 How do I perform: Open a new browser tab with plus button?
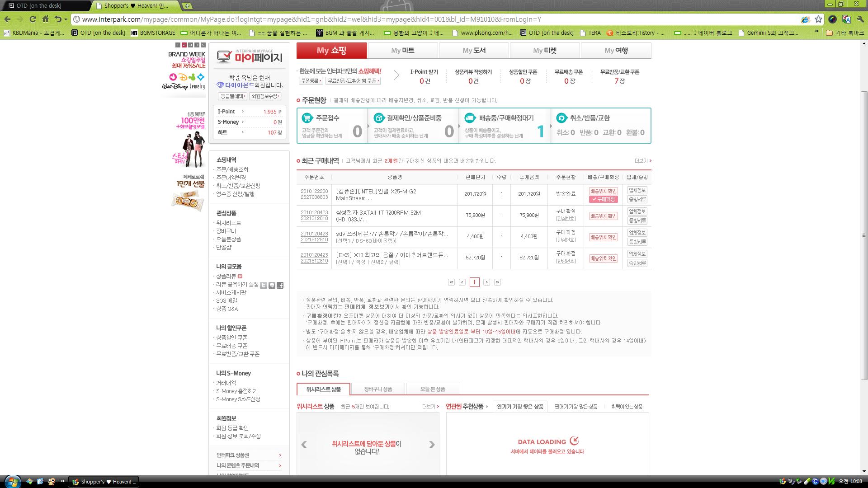click(187, 6)
